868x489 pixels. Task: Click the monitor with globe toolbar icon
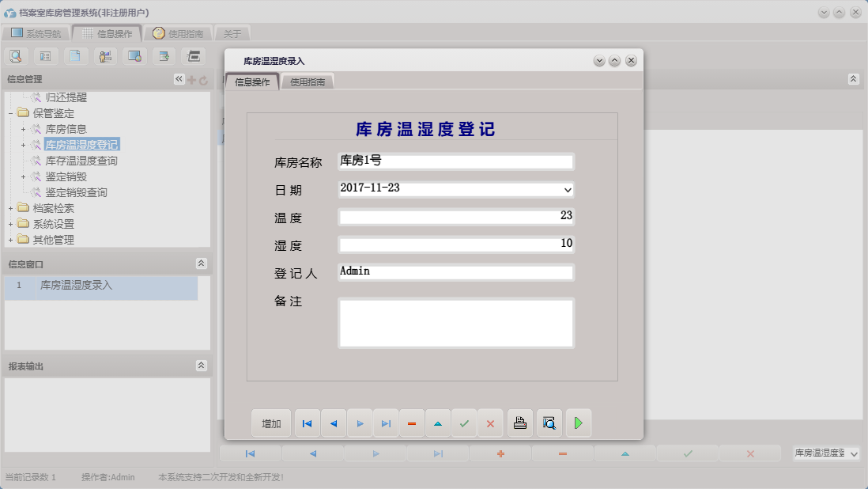coord(134,56)
